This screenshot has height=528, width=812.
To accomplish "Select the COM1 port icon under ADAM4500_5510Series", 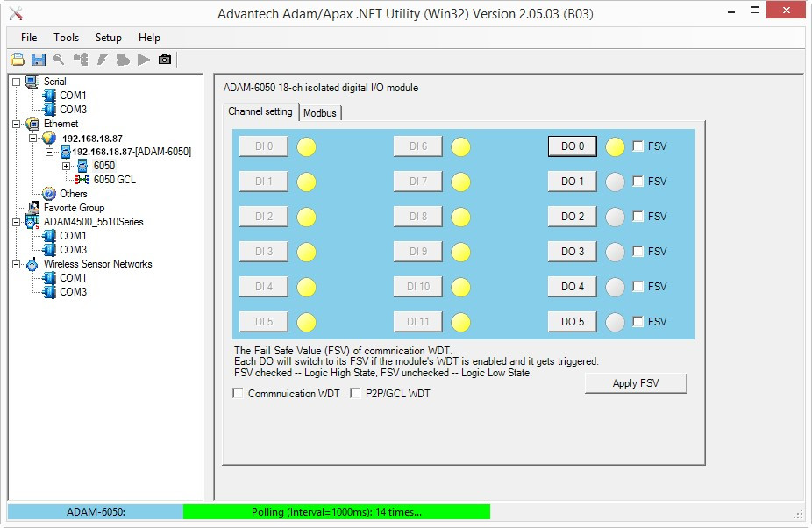I will tap(49, 236).
